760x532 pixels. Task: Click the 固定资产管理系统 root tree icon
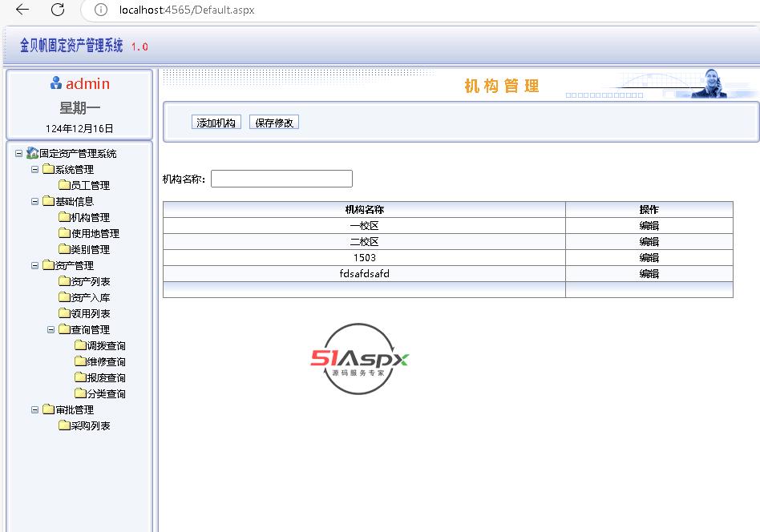32,153
